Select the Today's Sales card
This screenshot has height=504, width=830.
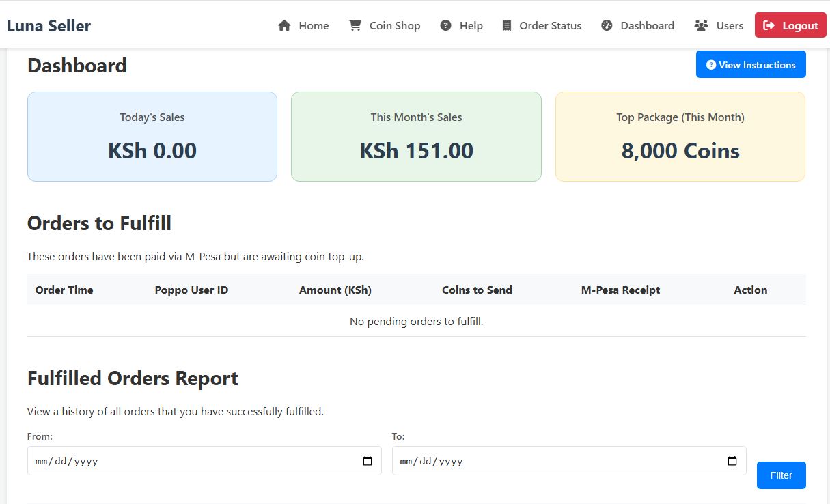tap(152, 137)
